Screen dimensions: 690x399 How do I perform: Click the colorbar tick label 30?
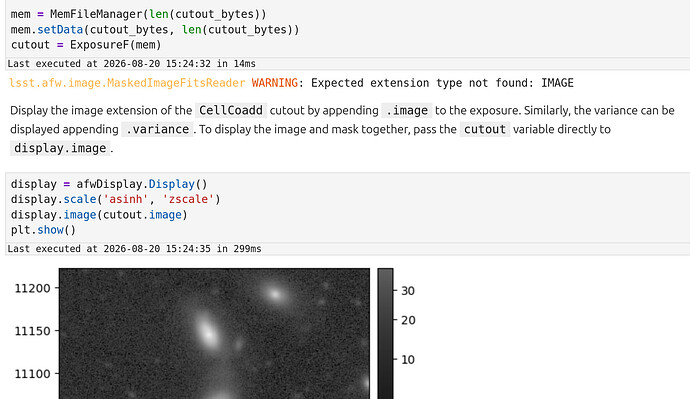(408, 291)
